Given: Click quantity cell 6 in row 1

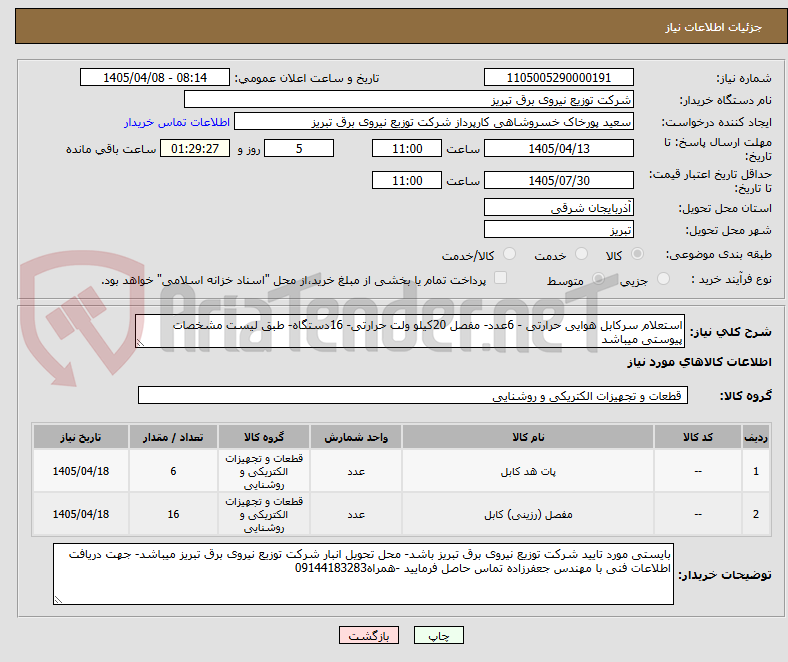Looking at the screenshot, I should [173, 471].
